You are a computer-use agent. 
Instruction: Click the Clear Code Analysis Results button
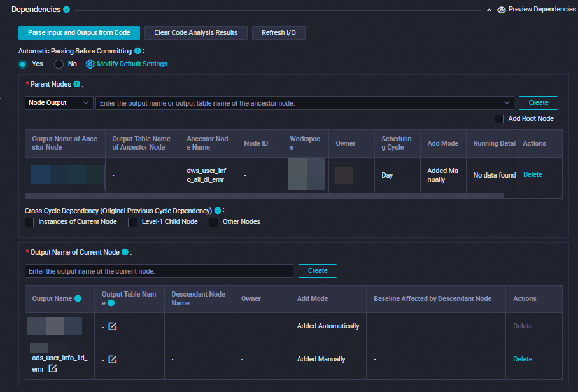click(x=196, y=33)
